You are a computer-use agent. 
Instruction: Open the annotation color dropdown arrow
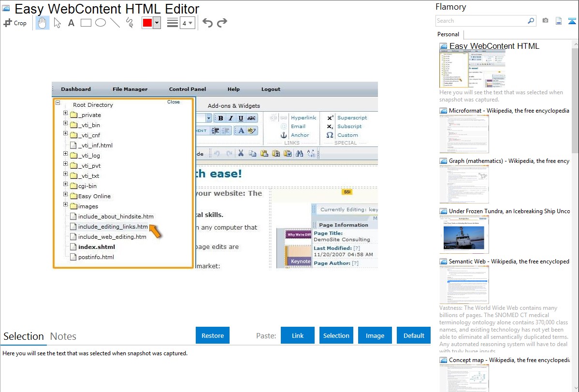click(x=157, y=23)
